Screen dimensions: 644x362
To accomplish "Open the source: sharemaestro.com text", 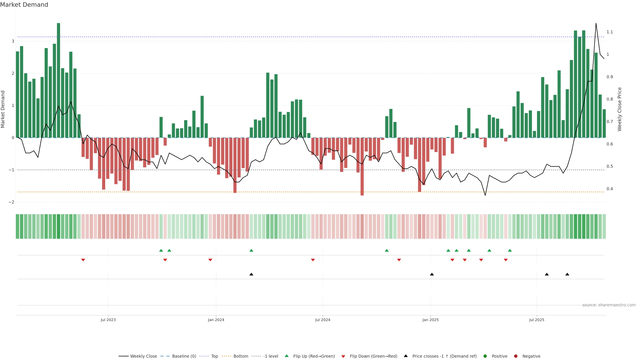I will (609, 305).
